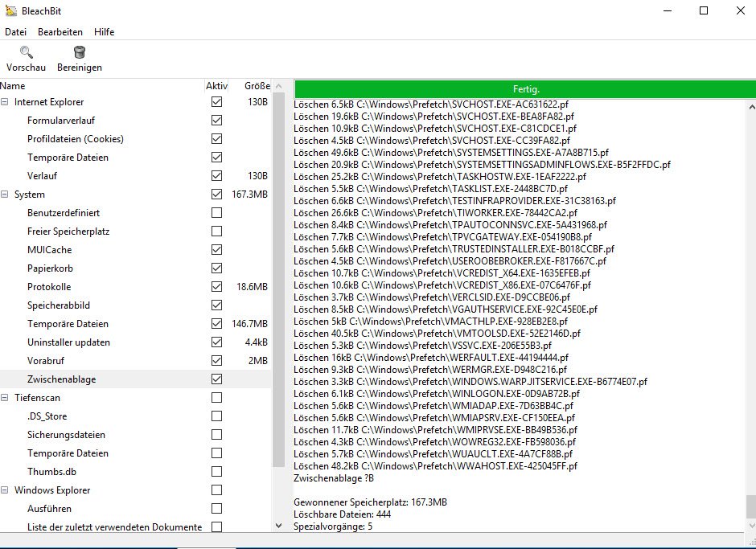Click the 18.6MB Protokolle size
Screen dimensions: 756x549
[x=252, y=287]
